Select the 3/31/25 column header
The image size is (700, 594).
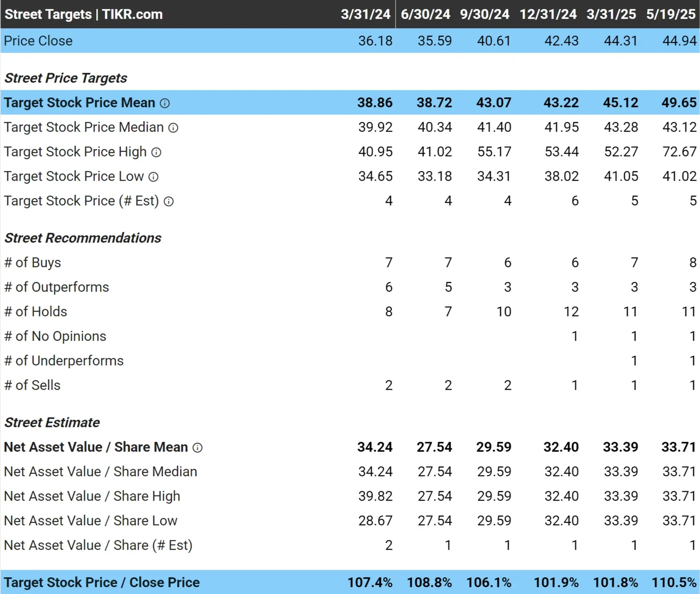point(611,14)
